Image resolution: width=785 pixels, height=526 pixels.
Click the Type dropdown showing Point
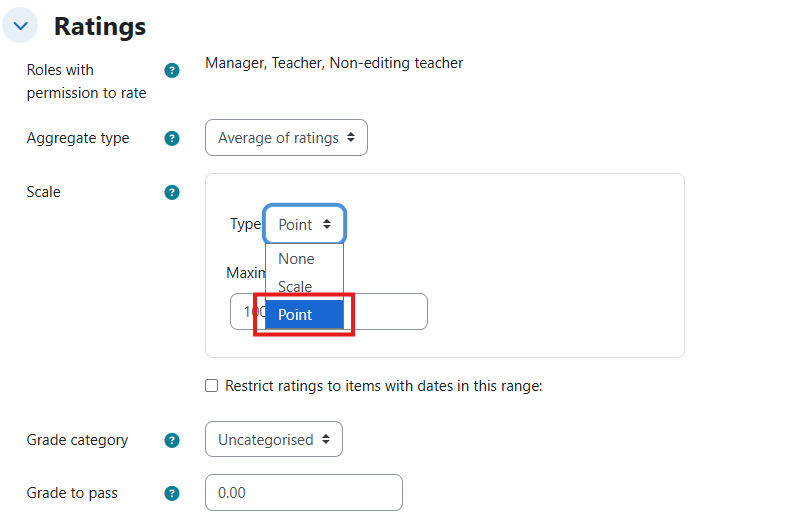[x=304, y=225]
